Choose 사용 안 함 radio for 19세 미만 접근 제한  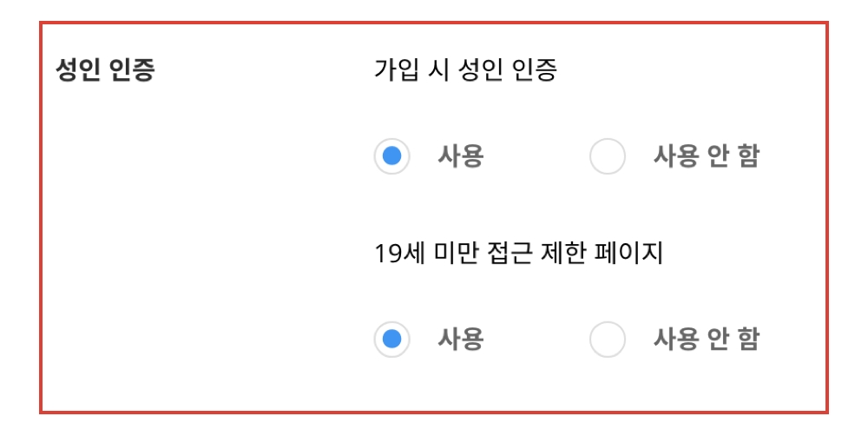coord(607,339)
